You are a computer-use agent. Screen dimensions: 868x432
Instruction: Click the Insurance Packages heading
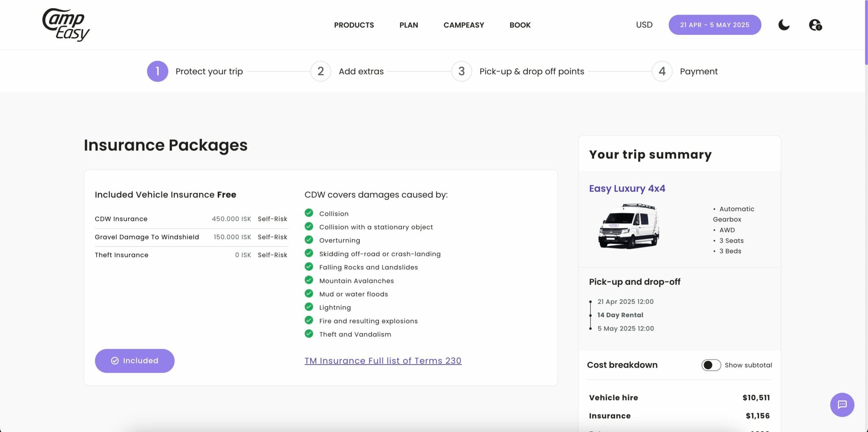click(x=166, y=145)
